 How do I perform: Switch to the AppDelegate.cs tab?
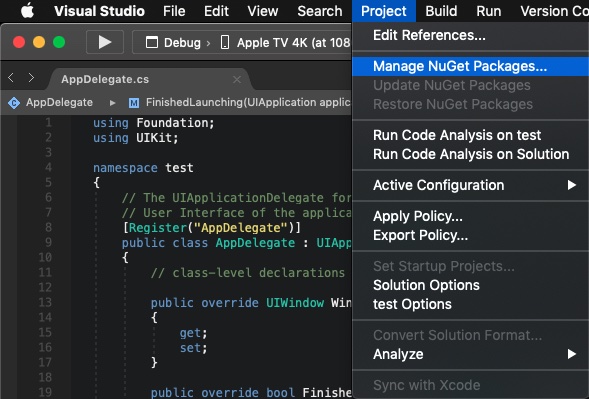click(105, 79)
